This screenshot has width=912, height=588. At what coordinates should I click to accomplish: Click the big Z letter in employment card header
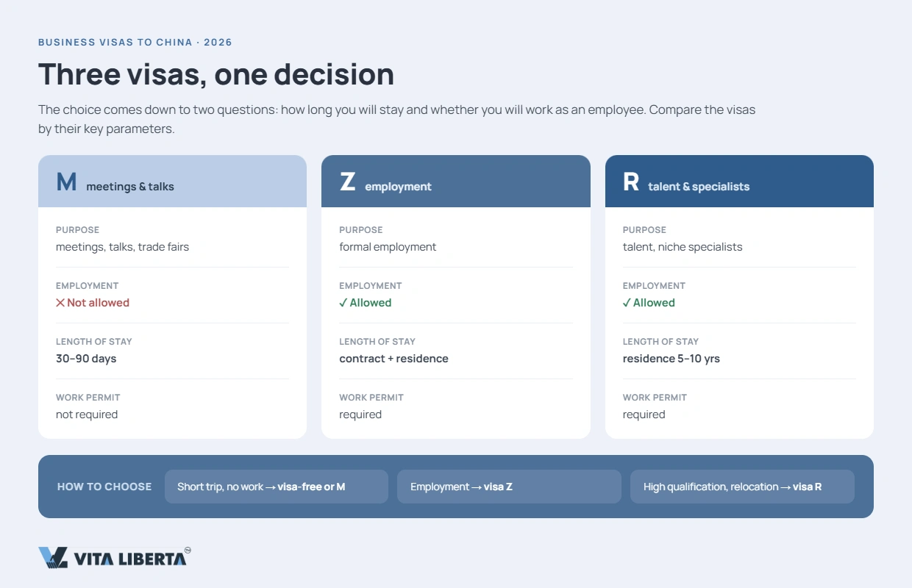347,182
